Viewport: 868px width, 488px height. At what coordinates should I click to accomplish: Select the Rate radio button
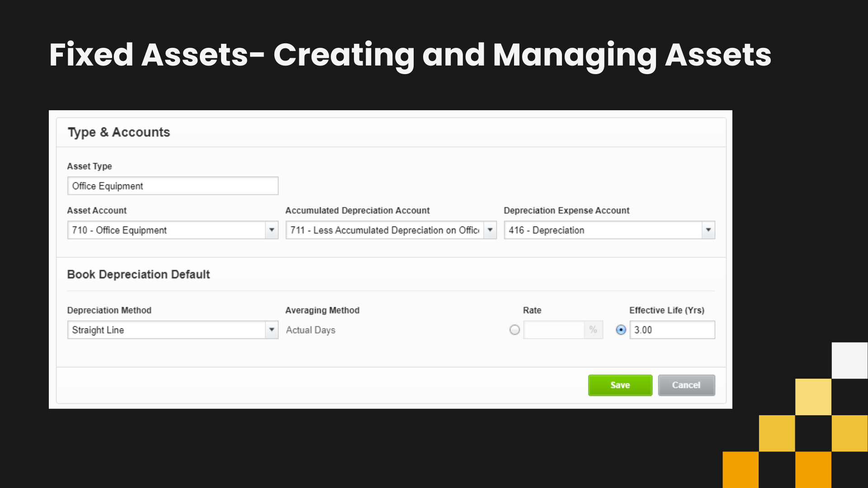coord(514,330)
